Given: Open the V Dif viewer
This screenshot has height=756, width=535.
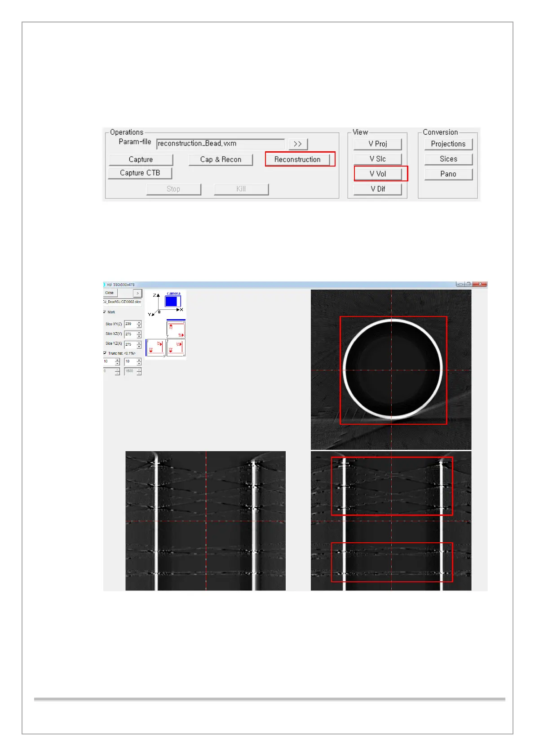Looking at the screenshot, I should (x=377, y=189).
